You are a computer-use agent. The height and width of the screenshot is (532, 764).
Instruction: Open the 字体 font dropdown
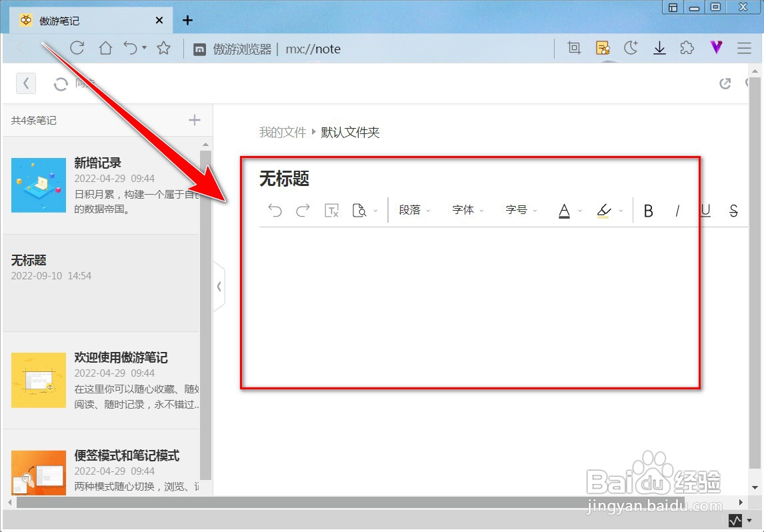click(468, 210)
